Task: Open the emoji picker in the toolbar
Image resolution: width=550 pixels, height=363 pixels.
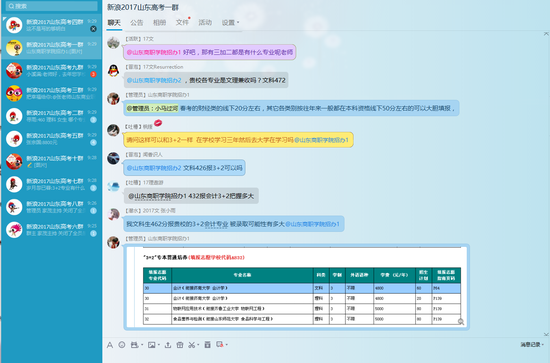Action: click(122, 345)
